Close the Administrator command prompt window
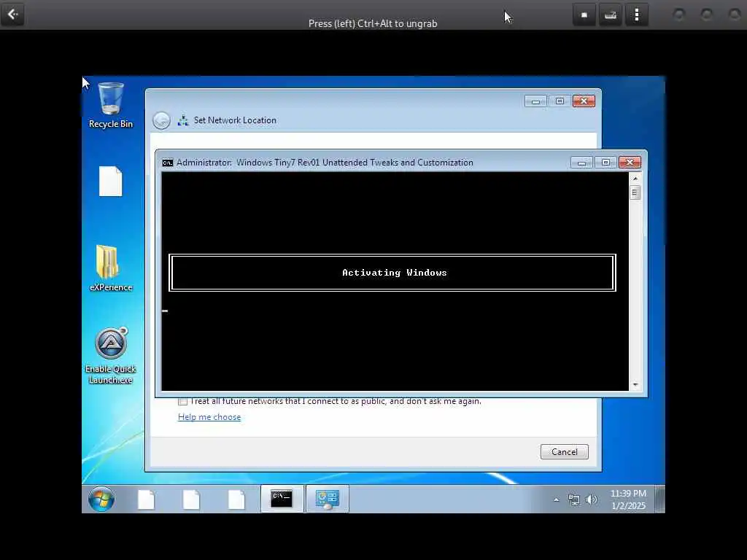The height and width of the screenshot is (560, 747). (x=630, y=163)
